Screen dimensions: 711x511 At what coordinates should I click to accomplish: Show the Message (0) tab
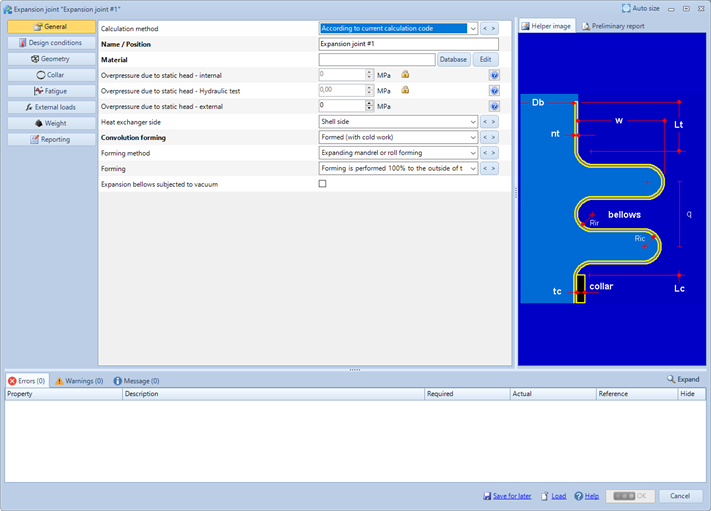click(x=136, y=381)
